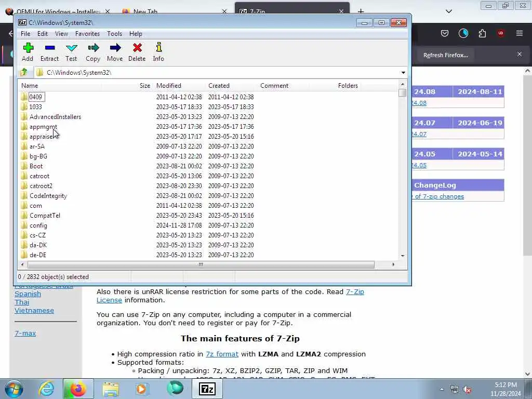Click the Vietnamese language link
This screenshot has width=532, height=399.
[x=34, y=311]
